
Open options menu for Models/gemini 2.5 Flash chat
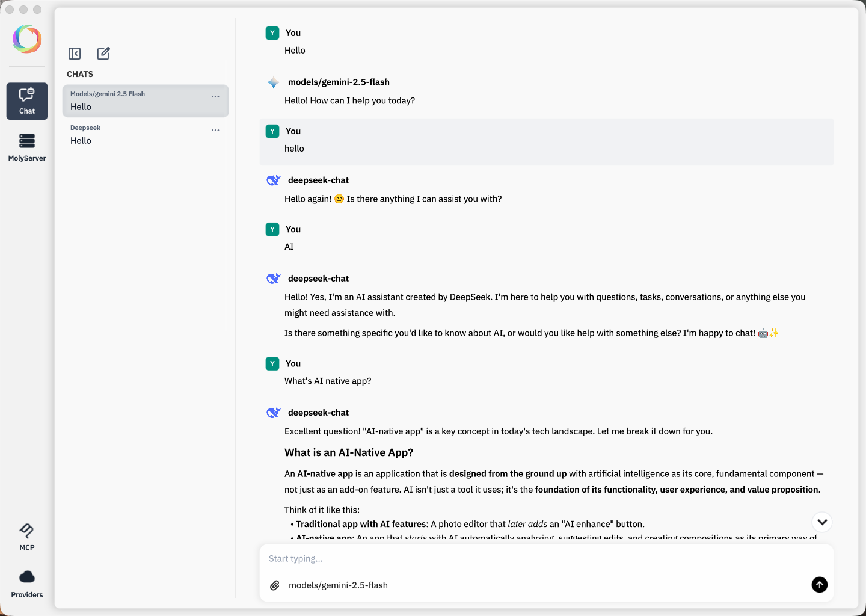coord(215,96)
